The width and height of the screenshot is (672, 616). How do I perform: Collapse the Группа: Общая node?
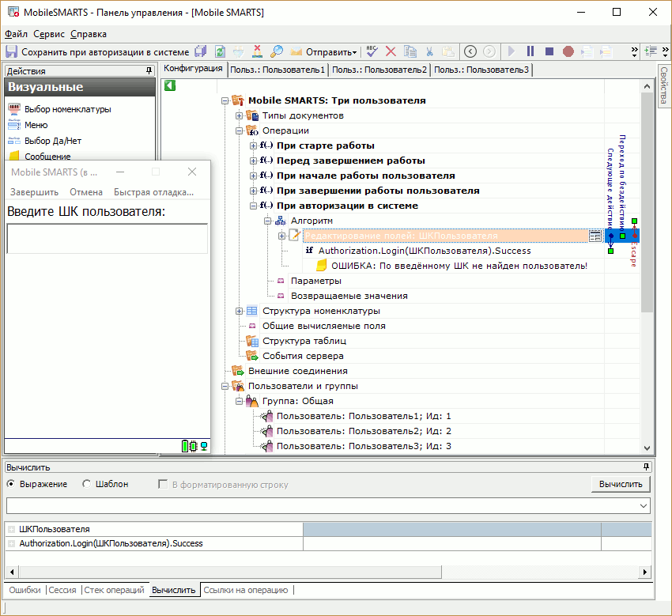click(x=239, y=401)
